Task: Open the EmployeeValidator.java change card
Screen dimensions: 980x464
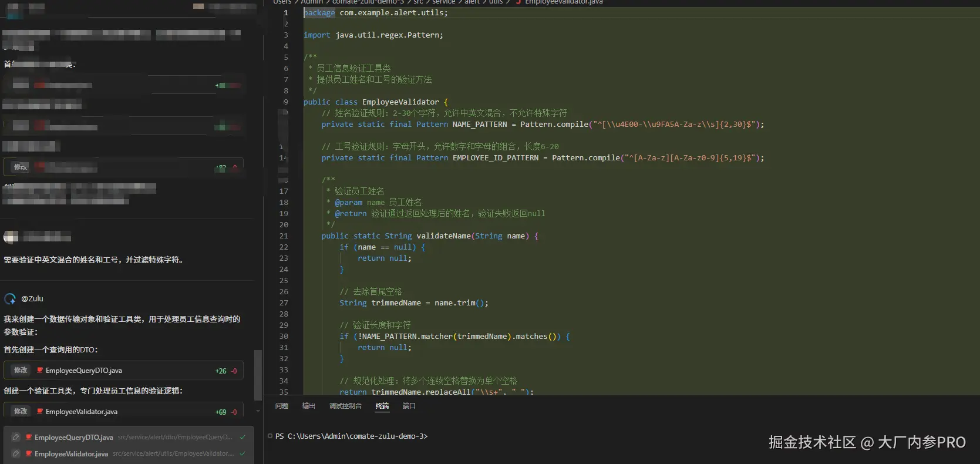Action: click(x=123, y=411)
